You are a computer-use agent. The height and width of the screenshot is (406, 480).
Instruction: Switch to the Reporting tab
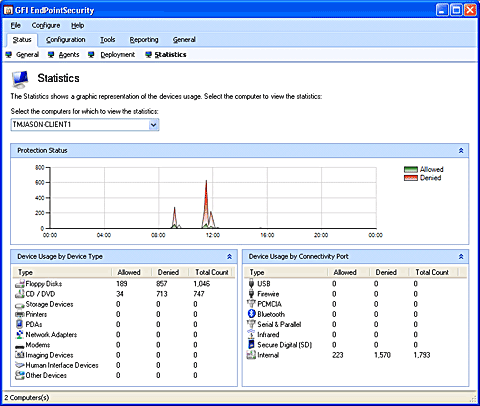(x=144, y=40)
